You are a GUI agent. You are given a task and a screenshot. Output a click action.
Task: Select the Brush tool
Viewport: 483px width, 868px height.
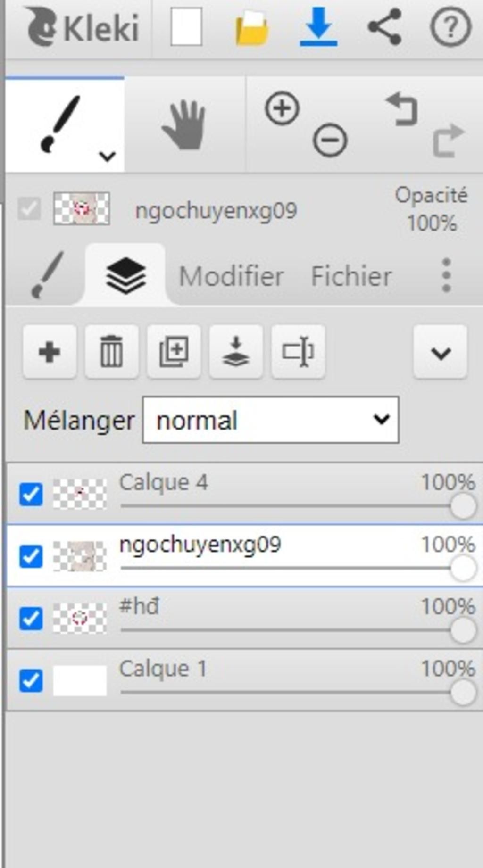pos(60,124)
